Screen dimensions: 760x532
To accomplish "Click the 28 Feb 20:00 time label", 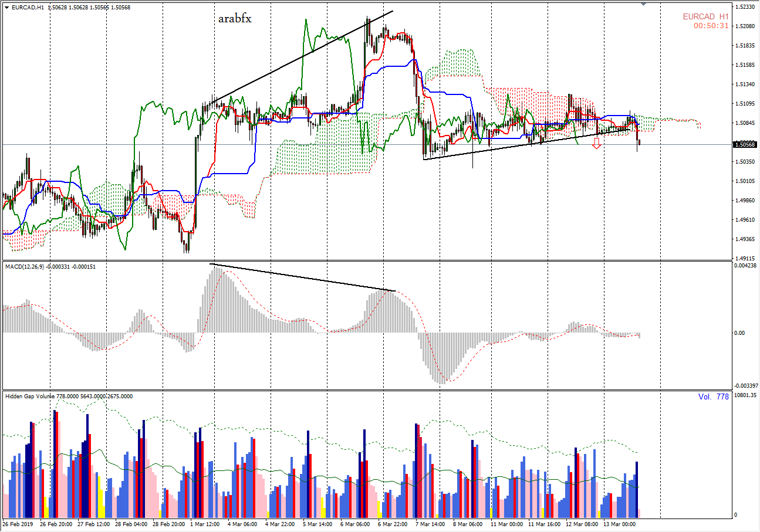I will (x=169, y=524).
